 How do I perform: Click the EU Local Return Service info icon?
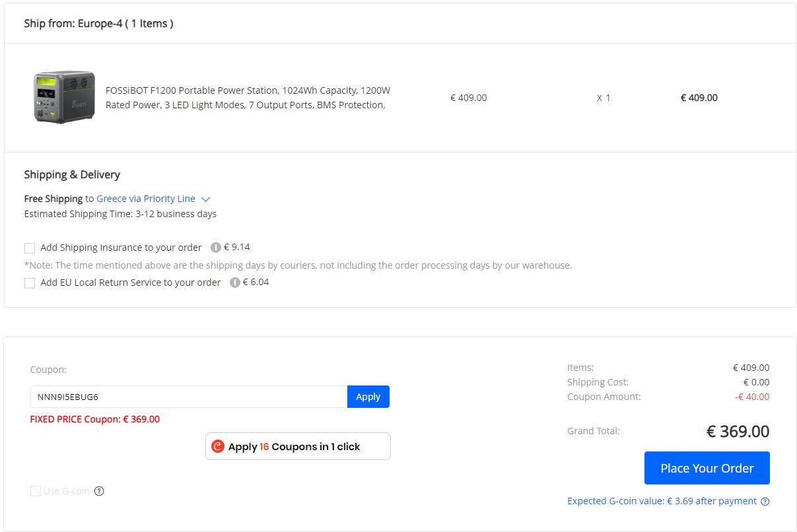pos(234,283)
